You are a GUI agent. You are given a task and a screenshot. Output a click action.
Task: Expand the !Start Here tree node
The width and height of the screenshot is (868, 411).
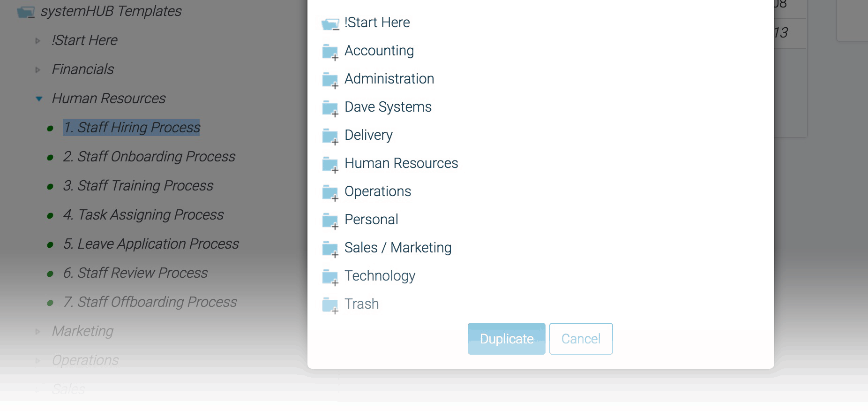[38, 41]
